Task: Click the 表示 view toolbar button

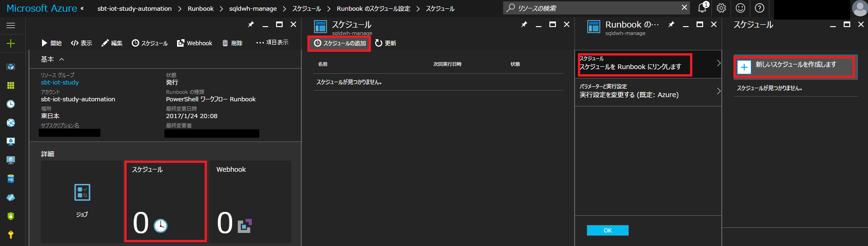Action: (81, 43)
